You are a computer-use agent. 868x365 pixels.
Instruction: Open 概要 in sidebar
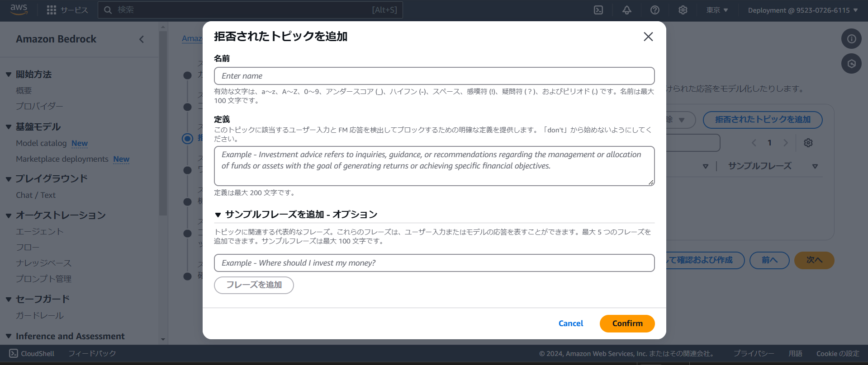[x=24, y=90]
